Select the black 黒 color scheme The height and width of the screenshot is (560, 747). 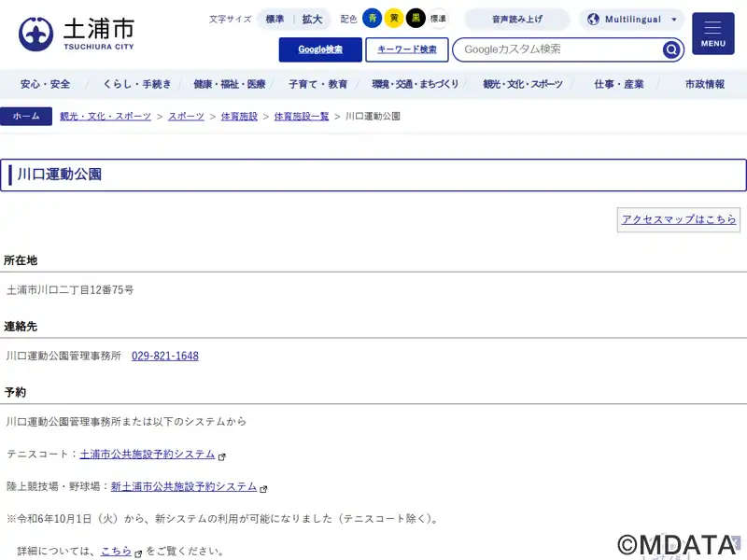click(416, 19)
